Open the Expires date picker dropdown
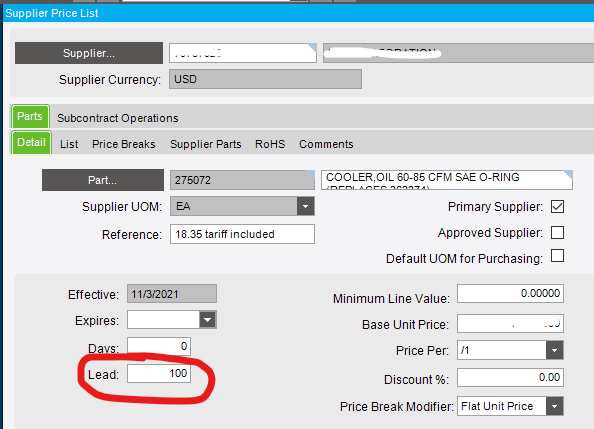The image size is (594, 429). (x=208, y=320)
